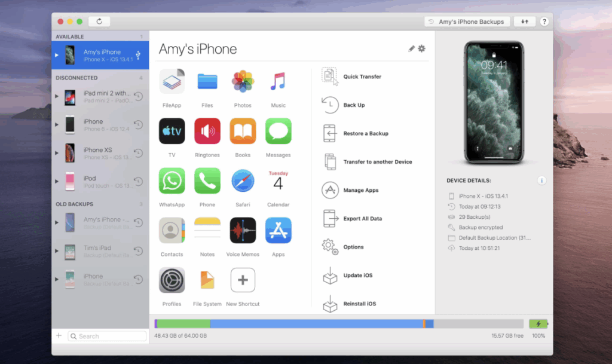Click the refresh button in the toolbar
The height and width of the screenshot is (364, 612).
pos(99,22)
